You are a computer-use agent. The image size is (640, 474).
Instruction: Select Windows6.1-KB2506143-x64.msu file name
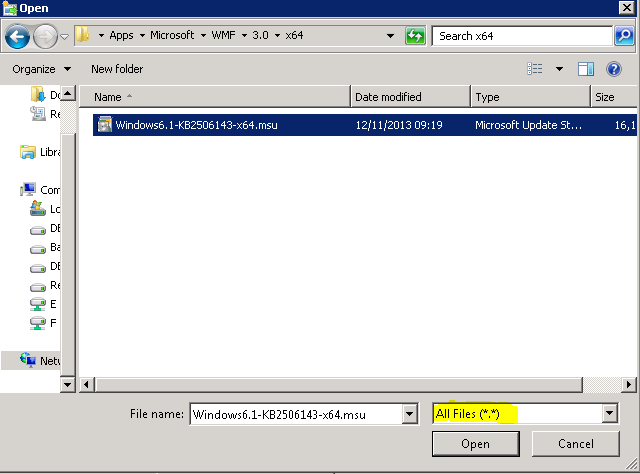click(x=196, y=125)
